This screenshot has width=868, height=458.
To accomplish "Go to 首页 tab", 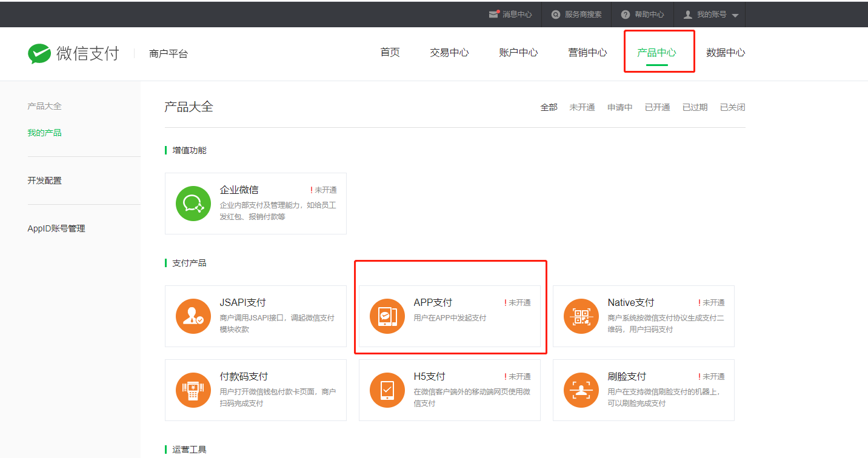I will (x=390, y=53).
